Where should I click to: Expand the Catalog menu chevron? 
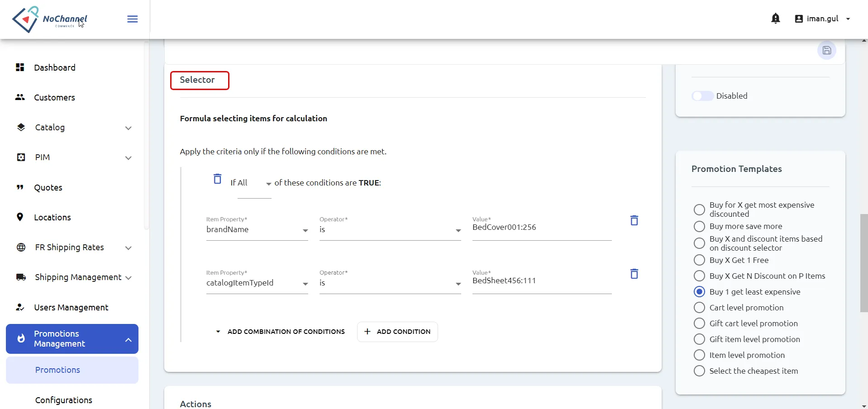coord(128,128)
